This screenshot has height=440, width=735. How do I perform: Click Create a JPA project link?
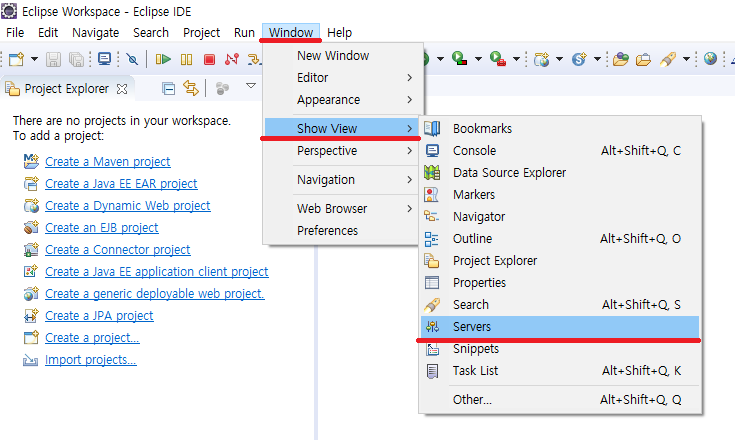99,316
